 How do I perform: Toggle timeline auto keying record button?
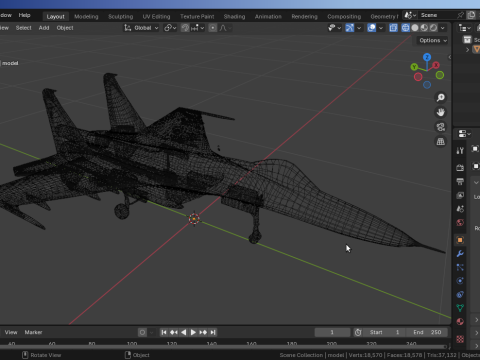click(x=142, y=332)
